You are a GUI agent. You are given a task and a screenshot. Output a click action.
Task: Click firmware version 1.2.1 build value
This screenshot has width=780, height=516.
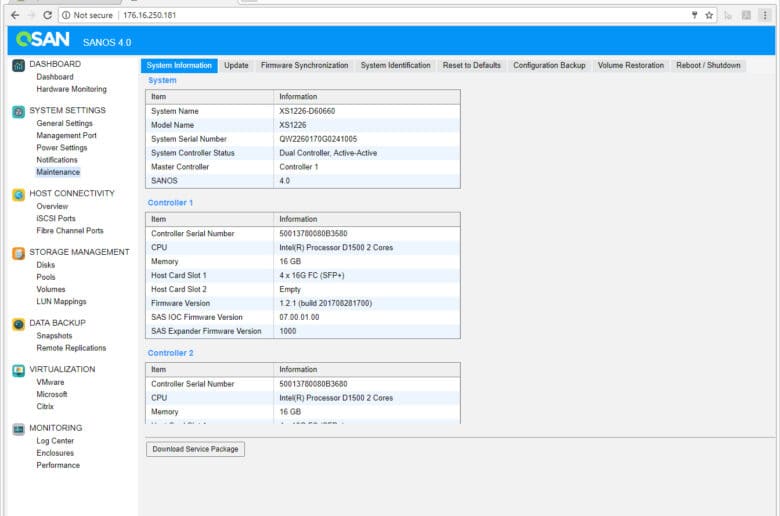tap(325, 303)
